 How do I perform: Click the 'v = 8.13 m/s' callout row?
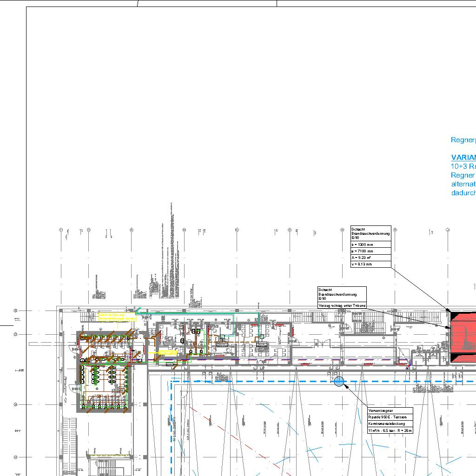pyautogui.click(x=370, y=264)
